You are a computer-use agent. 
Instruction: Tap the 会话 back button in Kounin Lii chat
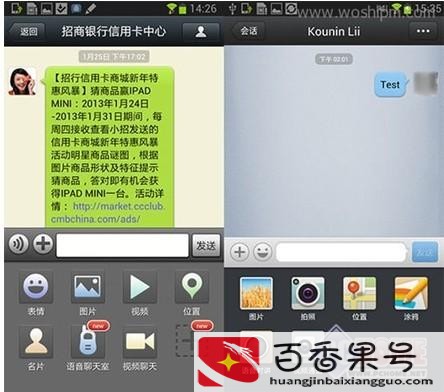tap(249, 31)
